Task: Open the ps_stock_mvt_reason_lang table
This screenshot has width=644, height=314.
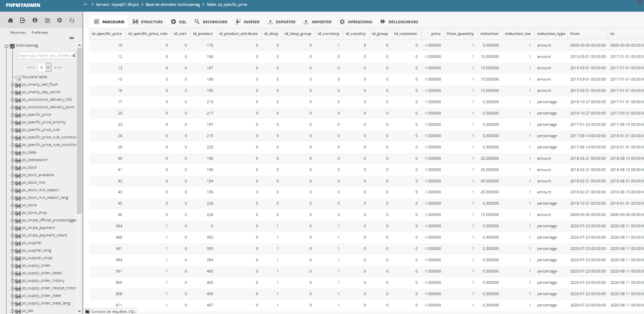Action: 45,197
